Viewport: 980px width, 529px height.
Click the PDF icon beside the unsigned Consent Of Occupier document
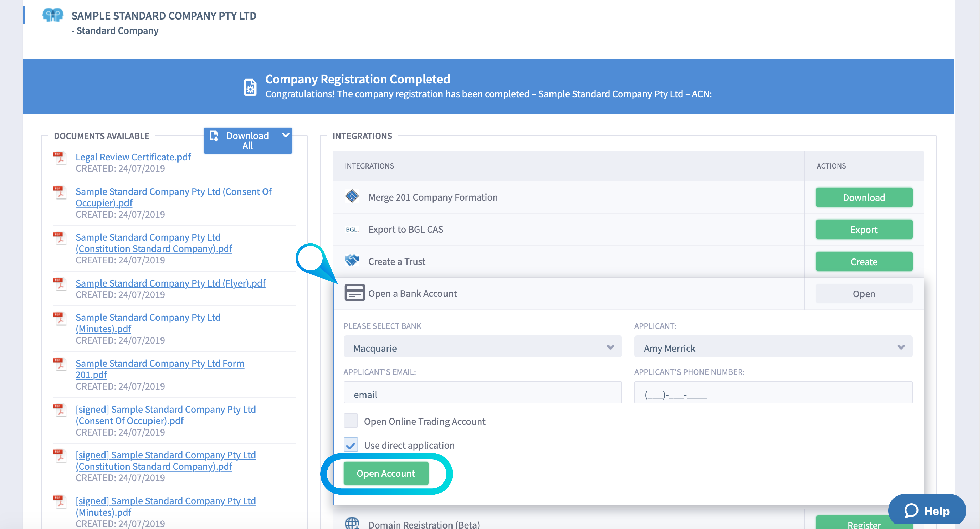pyautogui.click(x=59, y=192)
